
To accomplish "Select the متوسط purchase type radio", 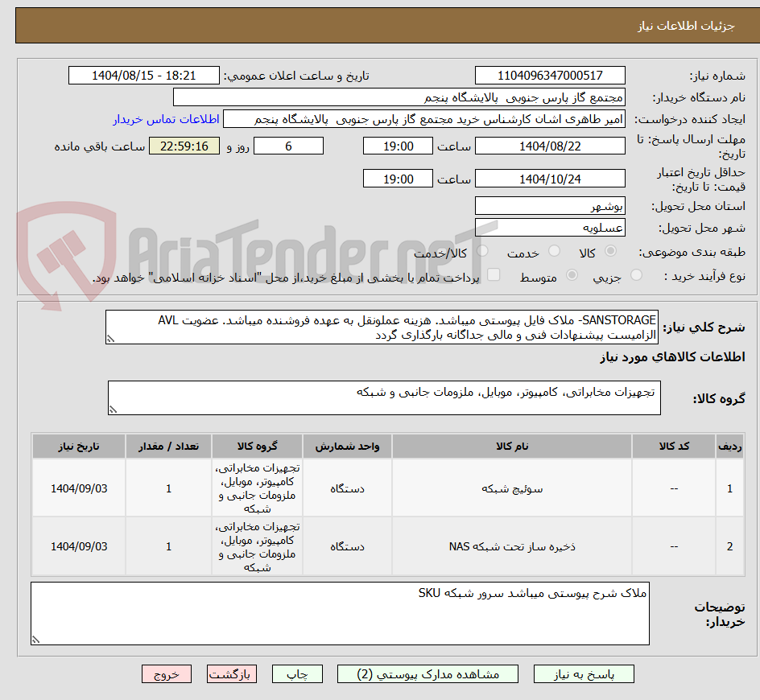I will pyautogui.click(x=572, y=274).
